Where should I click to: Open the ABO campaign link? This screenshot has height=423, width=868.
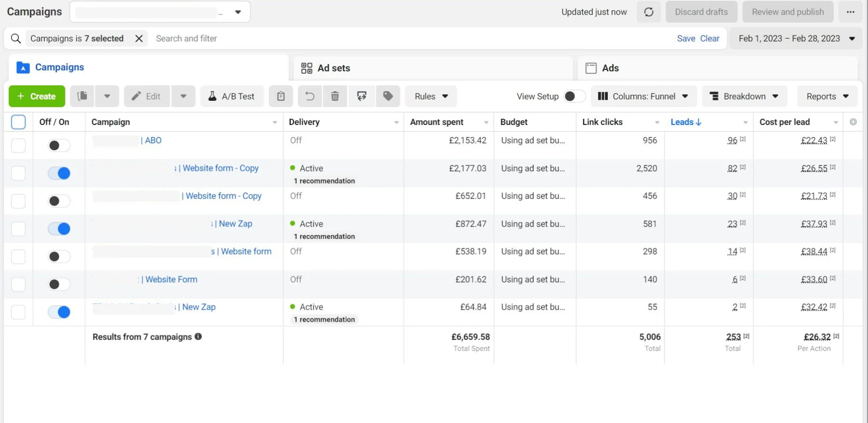(151, 140)
